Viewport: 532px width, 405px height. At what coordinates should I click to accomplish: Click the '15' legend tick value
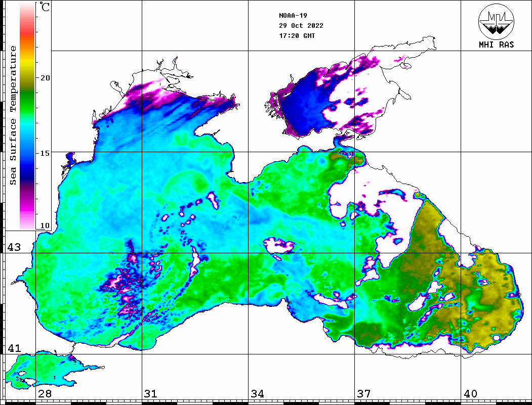(45, 153)
